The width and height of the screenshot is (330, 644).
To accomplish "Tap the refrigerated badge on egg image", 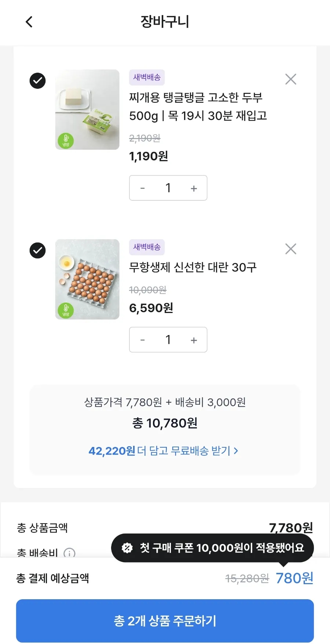I will tap(66, 310).
